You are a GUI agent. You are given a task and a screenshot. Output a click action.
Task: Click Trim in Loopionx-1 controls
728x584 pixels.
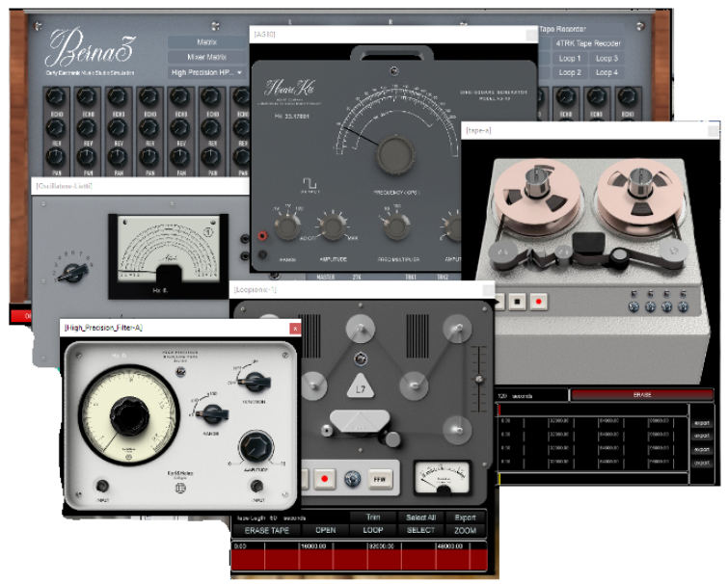pyautogui.click(x=373, y=518)
